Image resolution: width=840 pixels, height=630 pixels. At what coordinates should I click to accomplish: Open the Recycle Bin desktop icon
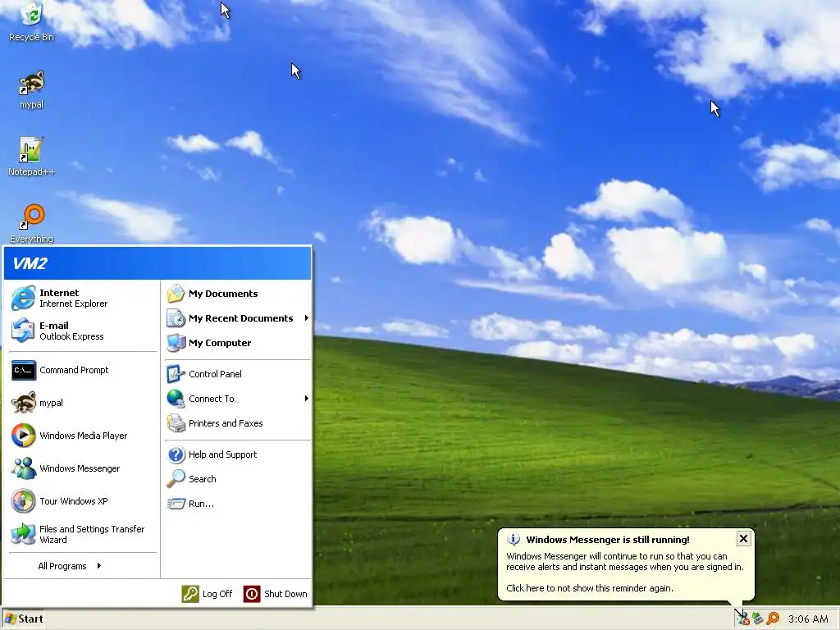pos(31,21)
